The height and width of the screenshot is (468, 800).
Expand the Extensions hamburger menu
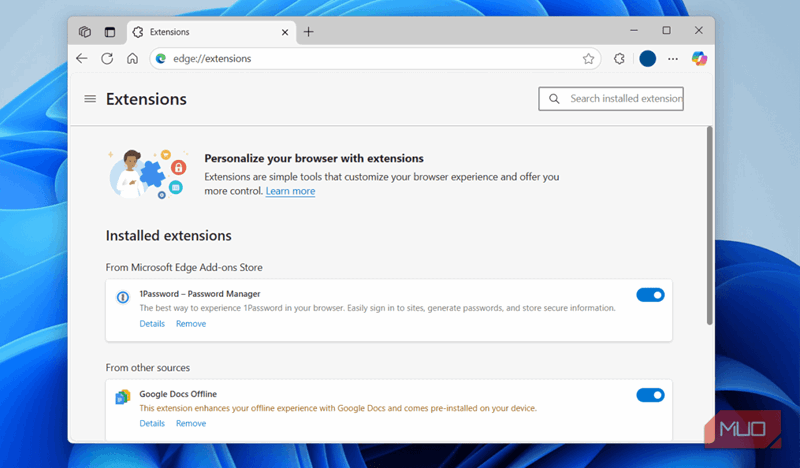90,99
